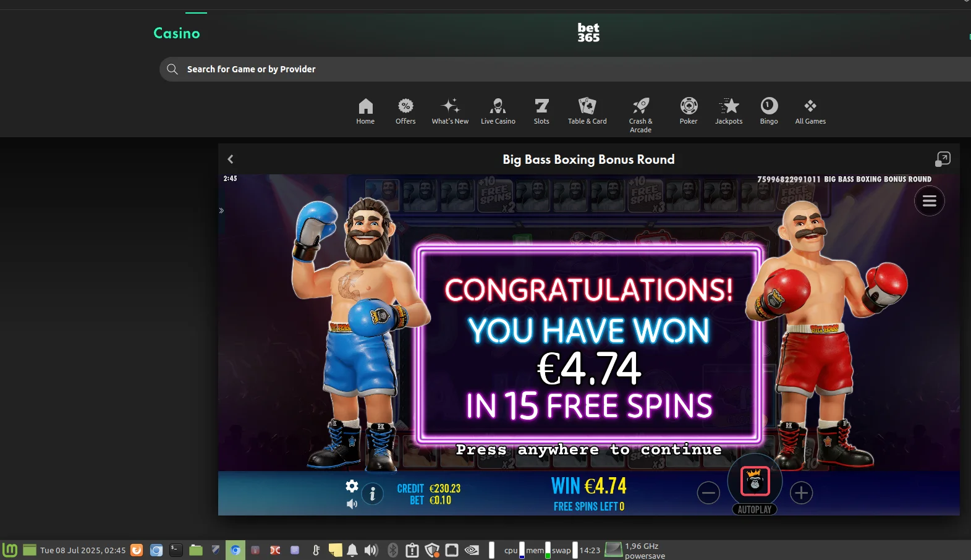This screenshot has width=971, height=560.
Task: Open the game settings gear
Action: pyautogui.click(x=352, y=486)
